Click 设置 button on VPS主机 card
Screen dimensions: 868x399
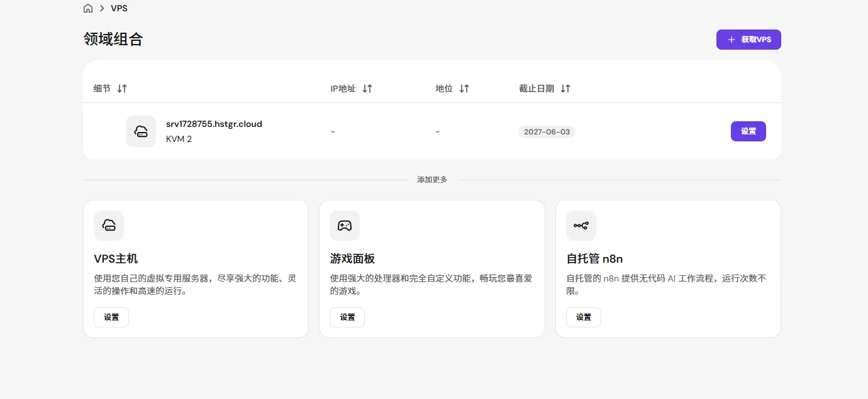111,317
